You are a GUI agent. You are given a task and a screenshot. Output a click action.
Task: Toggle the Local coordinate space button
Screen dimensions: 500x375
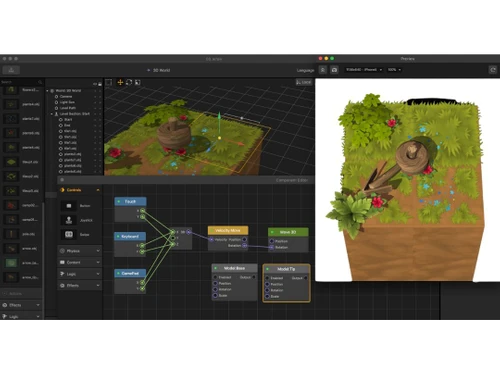(304, 82)
